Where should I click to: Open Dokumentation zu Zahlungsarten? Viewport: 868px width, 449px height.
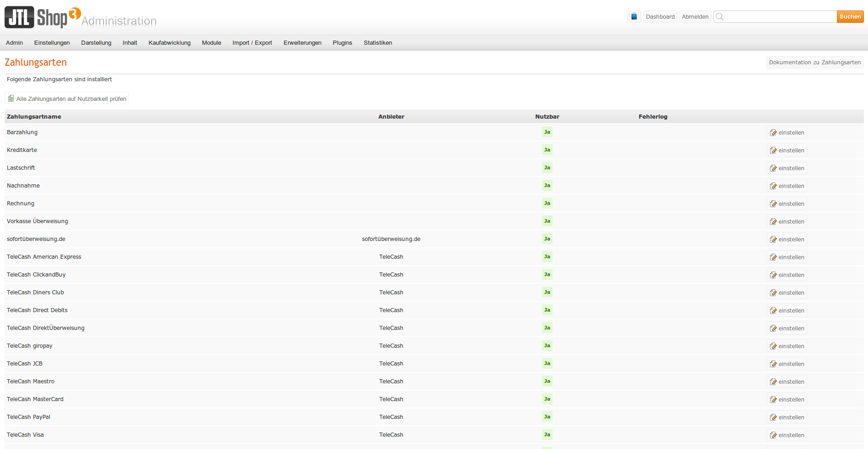click(x=815, y=63)
